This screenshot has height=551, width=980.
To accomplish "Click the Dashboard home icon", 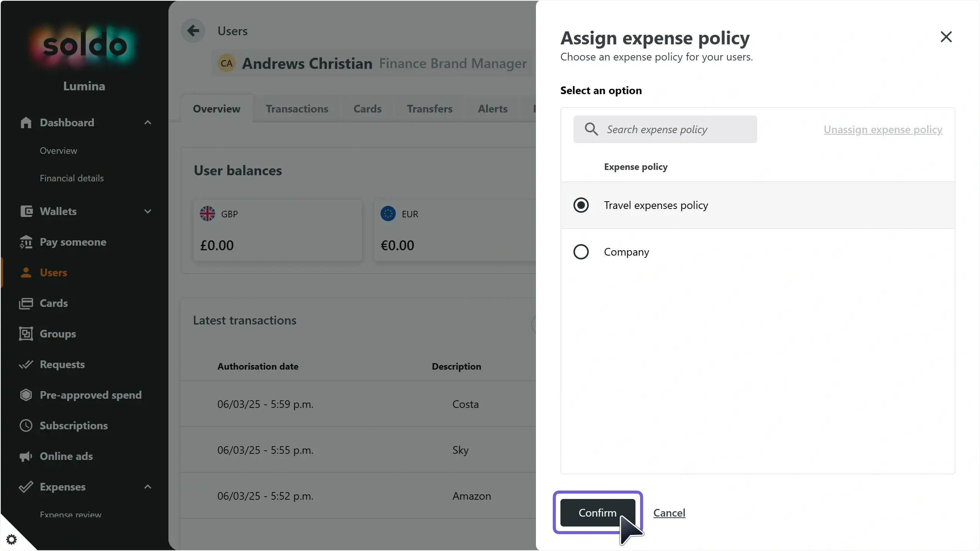I will click(x=26, y=122).
